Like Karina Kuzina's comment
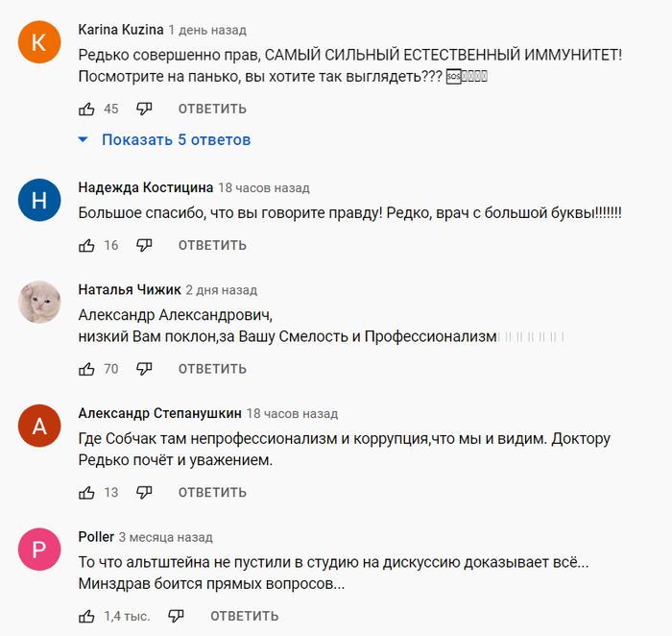Screen dimensions: 672x636 pos(86,109)
